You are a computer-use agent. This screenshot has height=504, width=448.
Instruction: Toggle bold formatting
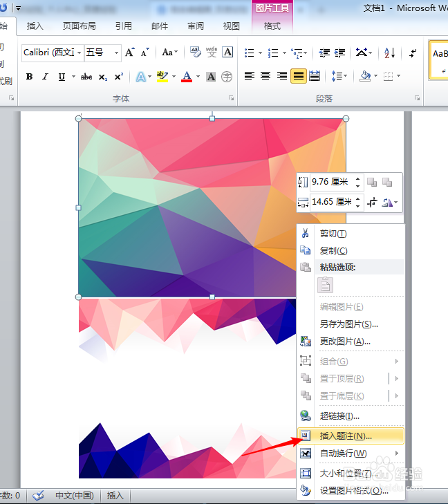pos(29,77)
